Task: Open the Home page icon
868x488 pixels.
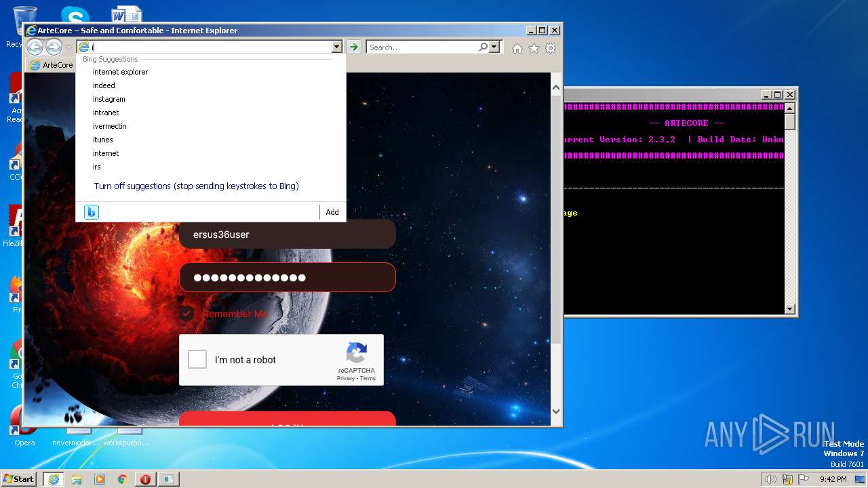Action: tap(517, 48)
